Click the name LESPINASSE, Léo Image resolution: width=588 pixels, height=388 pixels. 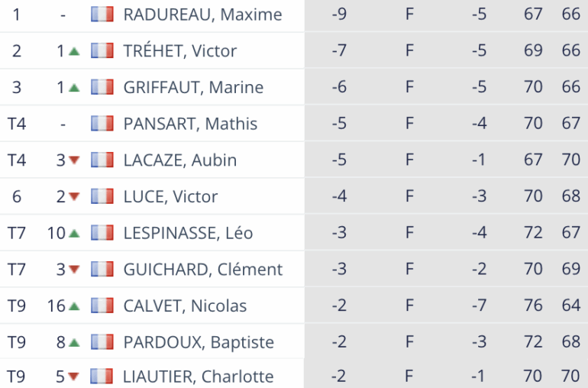click(x=188, y=233)
